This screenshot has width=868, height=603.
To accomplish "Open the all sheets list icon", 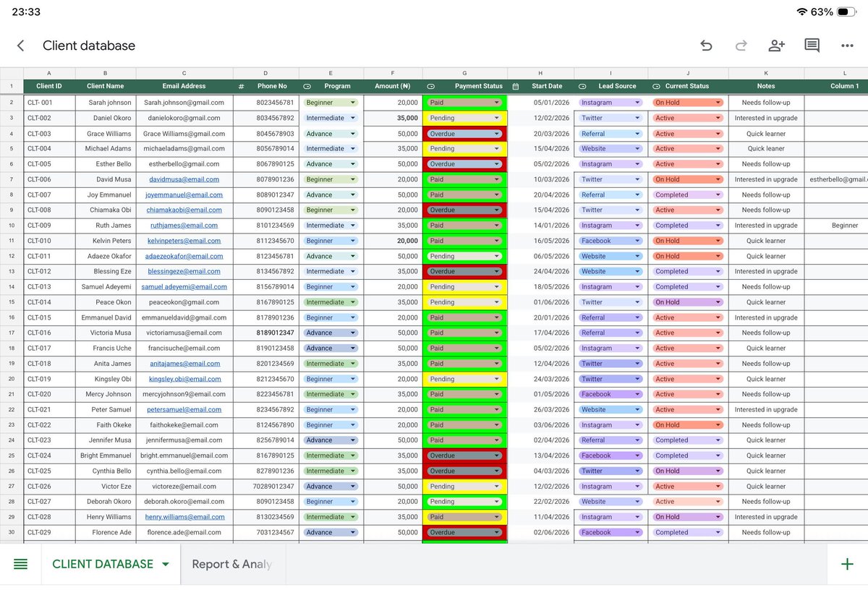I will tap(20, 564).
